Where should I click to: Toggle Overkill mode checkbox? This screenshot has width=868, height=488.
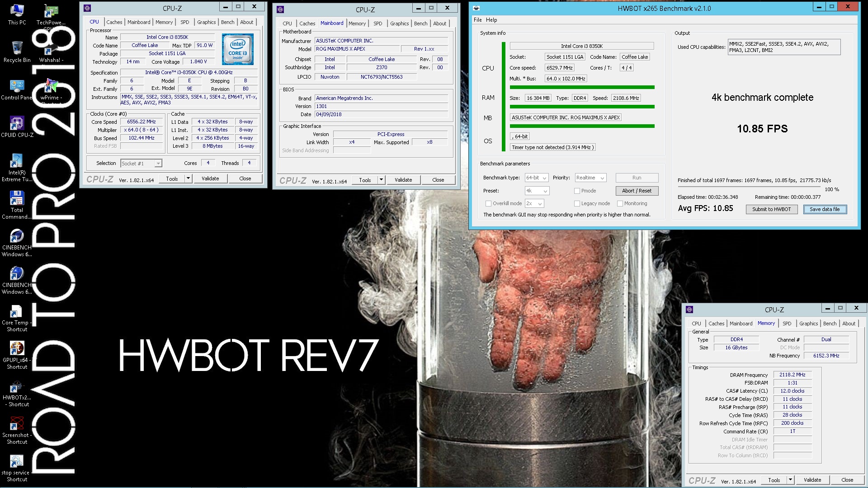(488, 204)
